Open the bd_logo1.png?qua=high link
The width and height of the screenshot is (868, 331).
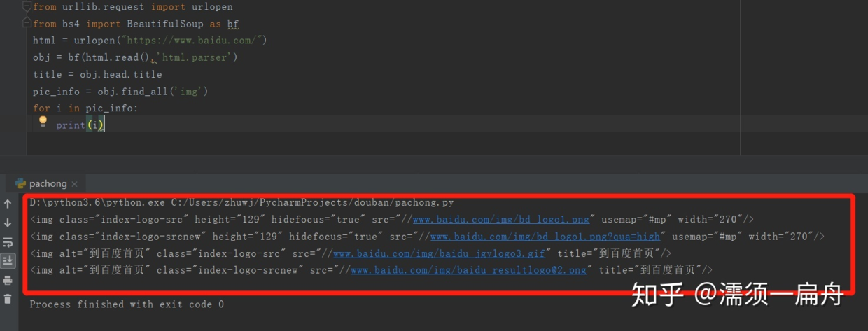click(546, 237)
